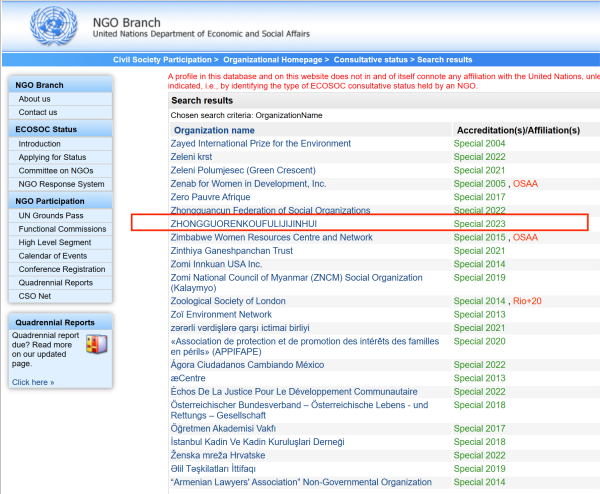Click the Quadrennial Reports calendar icon
The height and width of the screenshot is (494, 600).
pyautogui.click(x=98, y=349)
